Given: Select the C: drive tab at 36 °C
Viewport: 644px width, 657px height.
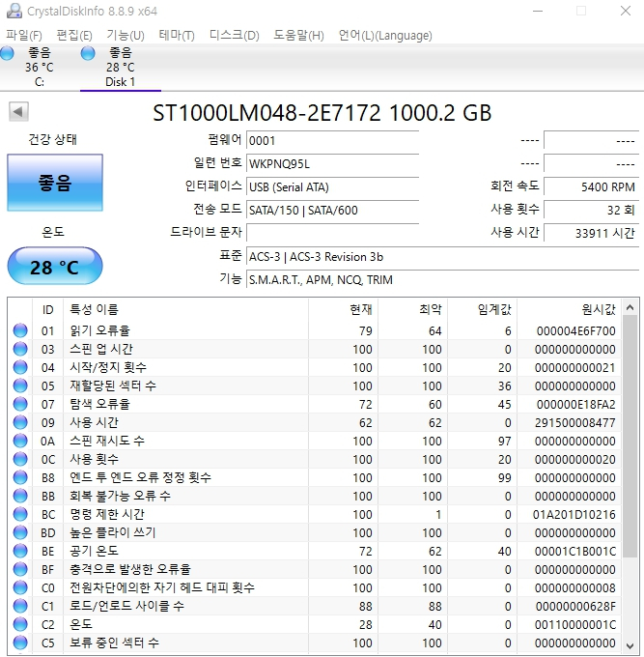Looking at the screenshot, I should coord(39,67).
